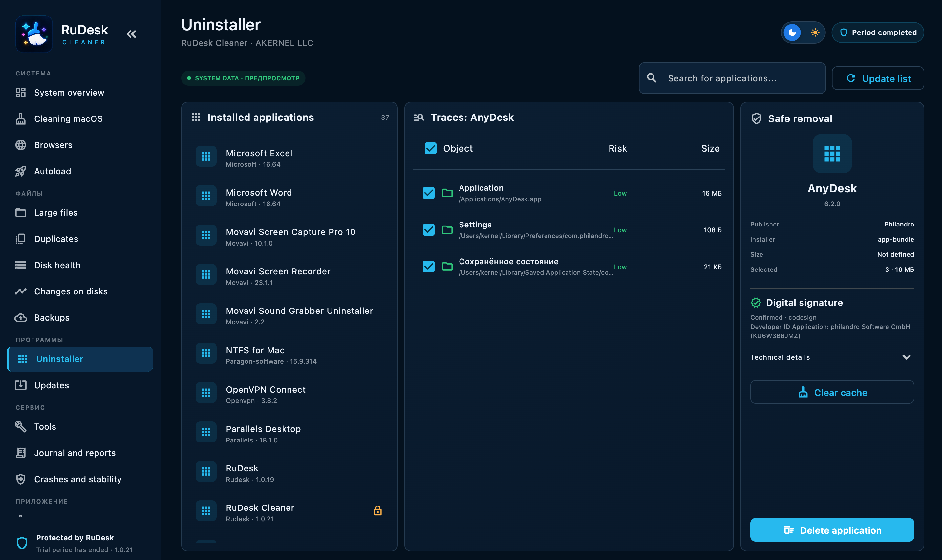Toggle the select-all Object checkbox

tap(430, 148)
